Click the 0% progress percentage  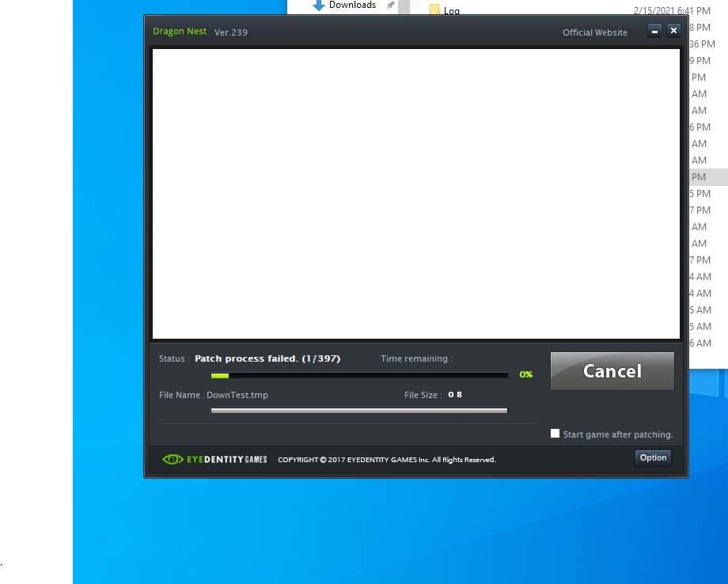[x=526, y=374]
